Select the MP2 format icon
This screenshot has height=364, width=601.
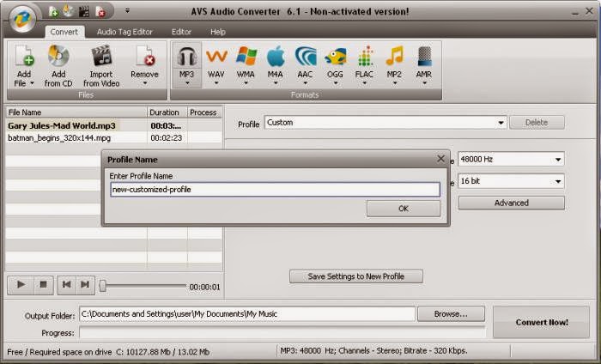(394, 57)
